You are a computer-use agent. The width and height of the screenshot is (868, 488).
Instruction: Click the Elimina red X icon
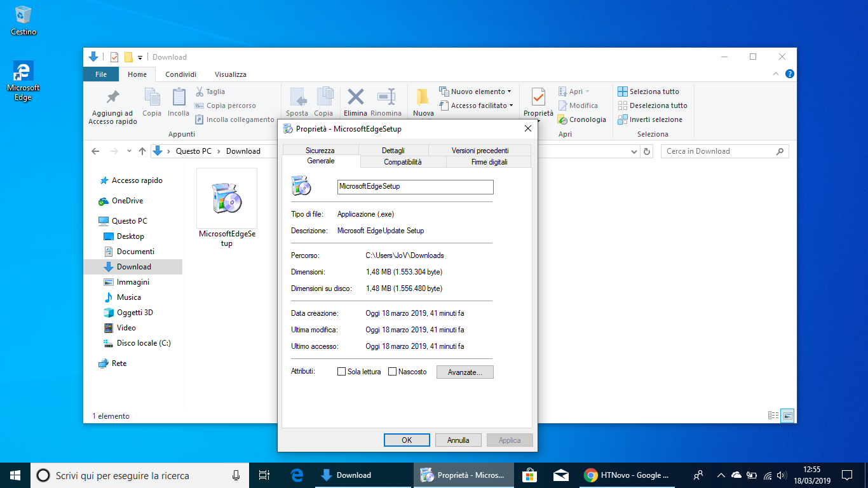pyautogui.click(x=356, y=97)
